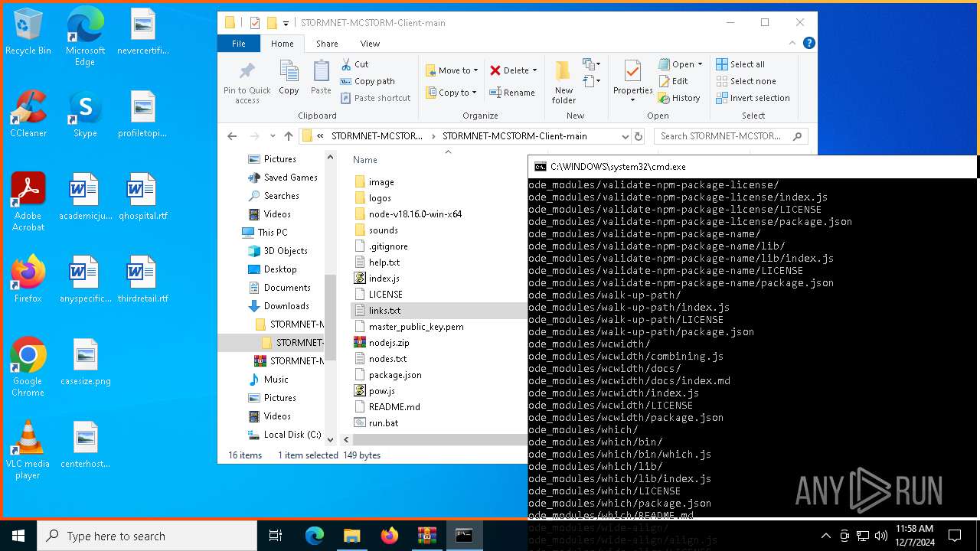Open the Open button dropdown arrow
The width and height of the screenshot is (980, 551).
tap(700, 64)
